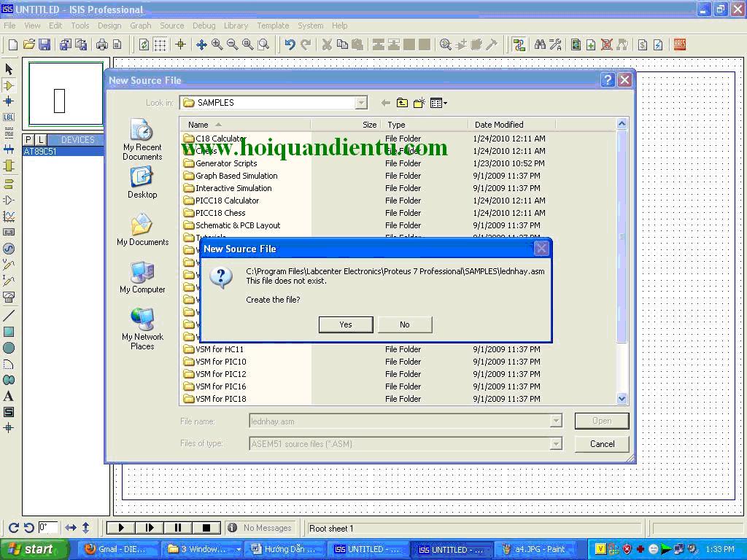Click the dialog's help question mark button
The height and width of the screenshot is (560, 747).
pos(608,80)
